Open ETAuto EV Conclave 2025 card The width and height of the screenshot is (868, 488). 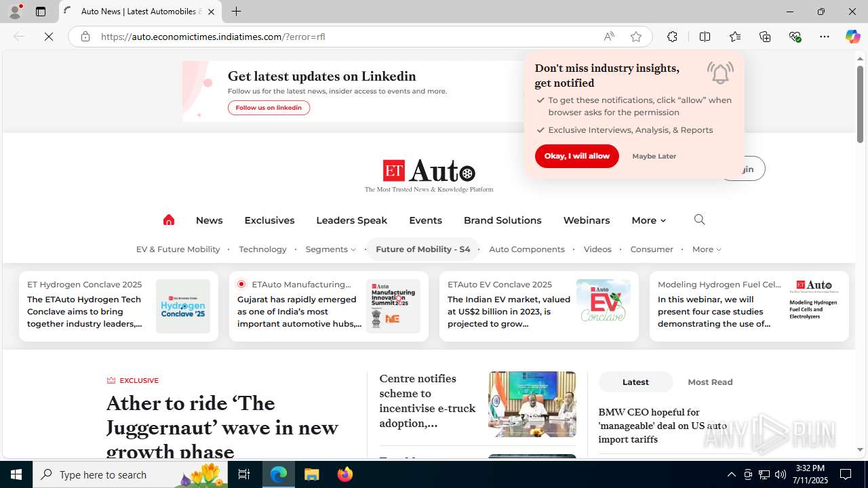(x=539, y=306)
